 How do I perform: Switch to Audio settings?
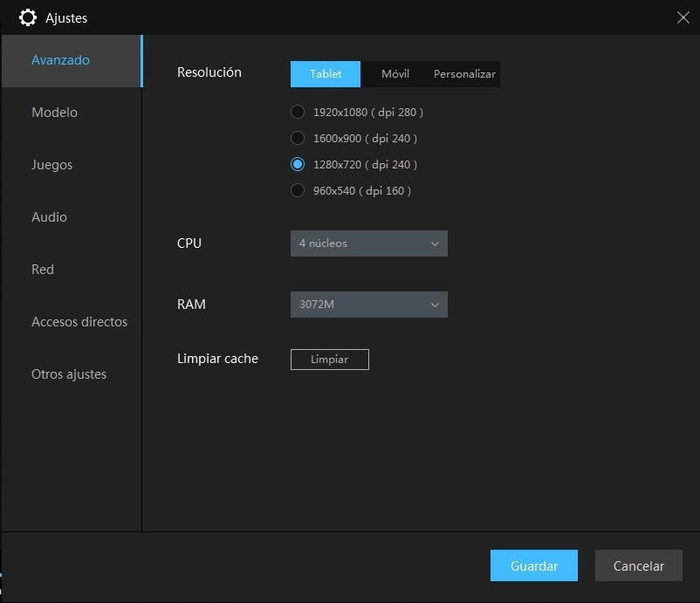[x=72, y=217]
